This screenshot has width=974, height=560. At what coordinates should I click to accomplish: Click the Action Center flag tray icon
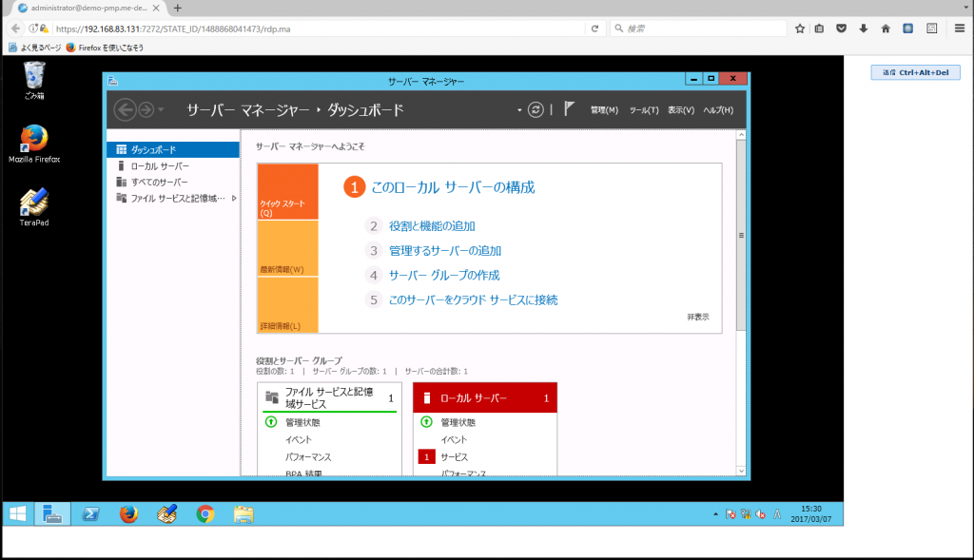click(731, 514)
